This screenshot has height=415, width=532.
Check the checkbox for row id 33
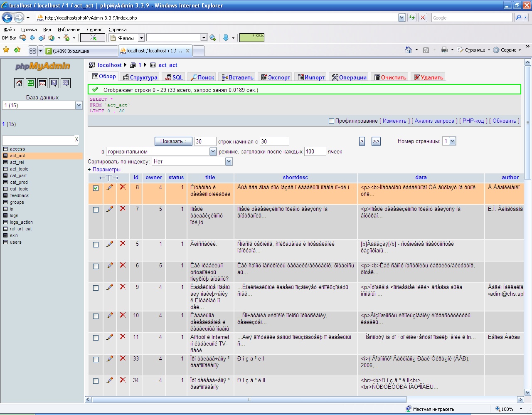96,359
